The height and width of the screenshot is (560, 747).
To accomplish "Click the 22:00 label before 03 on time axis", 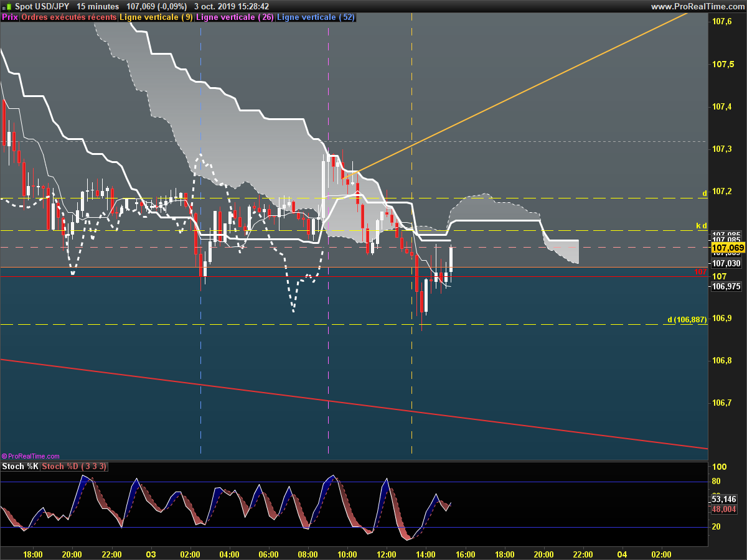I will (111, 554).
